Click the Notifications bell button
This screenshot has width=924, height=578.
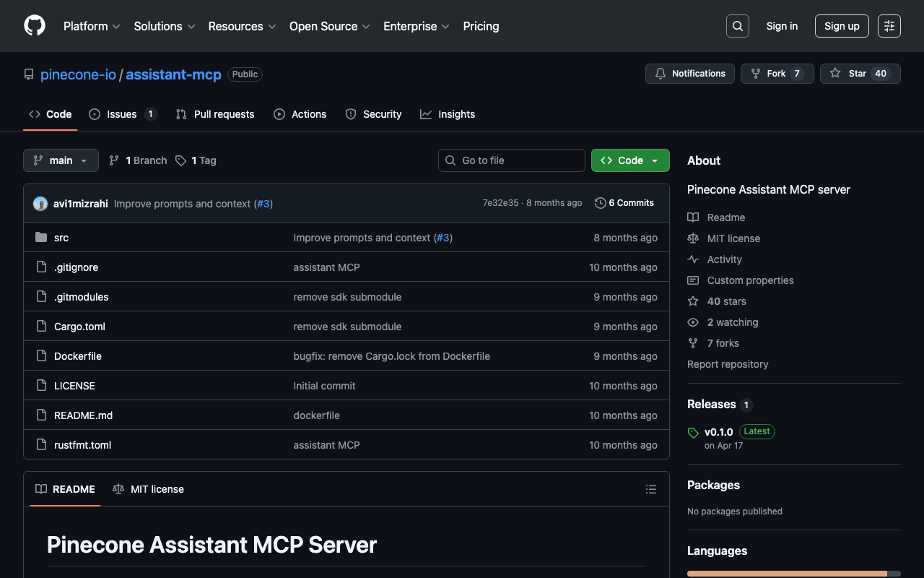(689, 74)
